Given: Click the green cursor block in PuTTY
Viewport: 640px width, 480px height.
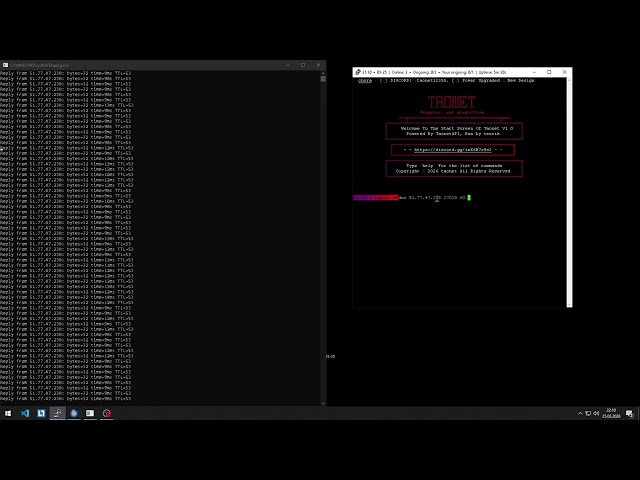Looking at the screenshot, I should pyautogui.click(x=469, y=198).
